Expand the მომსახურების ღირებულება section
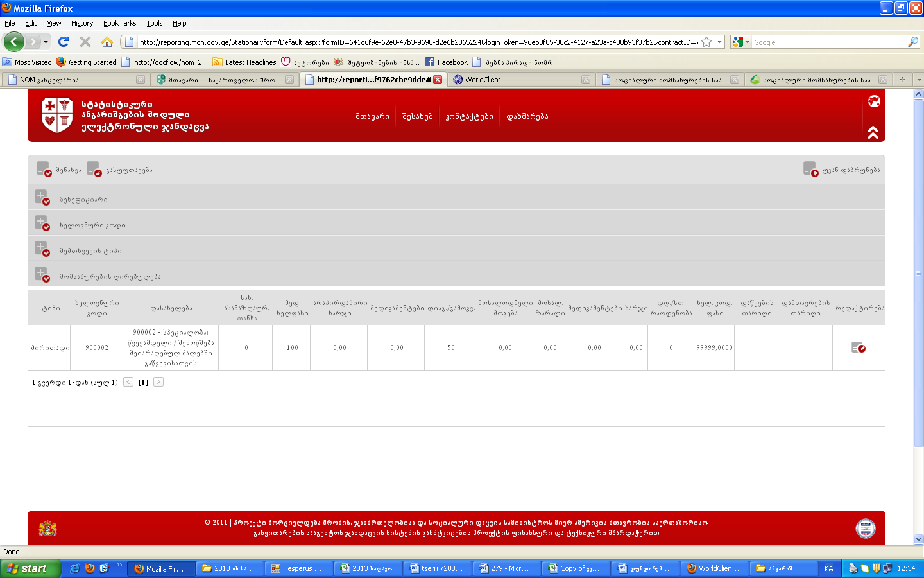924x578 pixels. coord(42,275)
